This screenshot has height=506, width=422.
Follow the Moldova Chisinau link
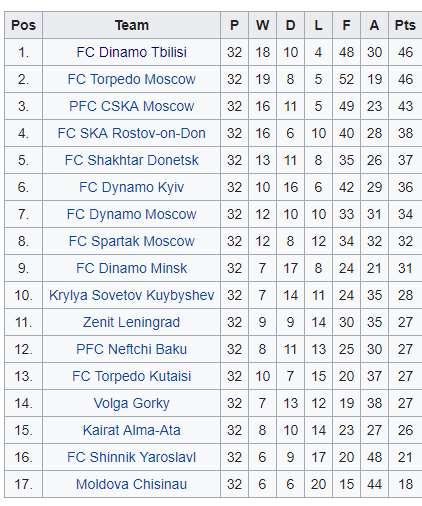(x=131, y=484)
